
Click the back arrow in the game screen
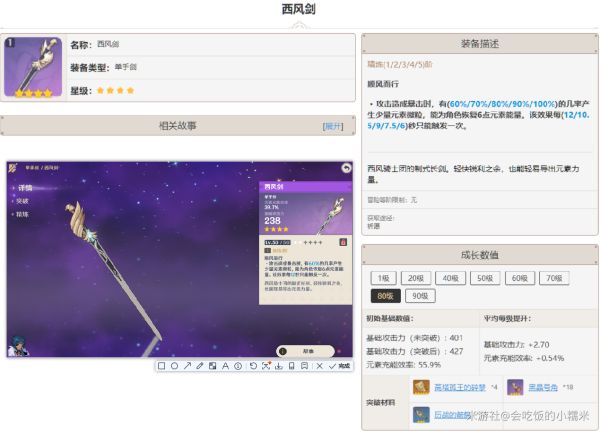[x=346, y=168]
